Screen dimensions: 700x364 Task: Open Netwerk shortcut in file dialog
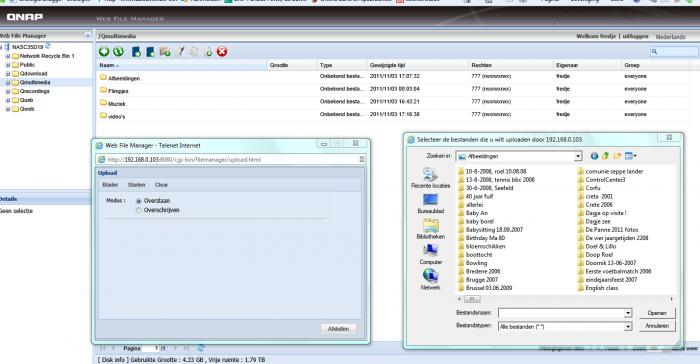pyautogui.click(x=430, y=279)
